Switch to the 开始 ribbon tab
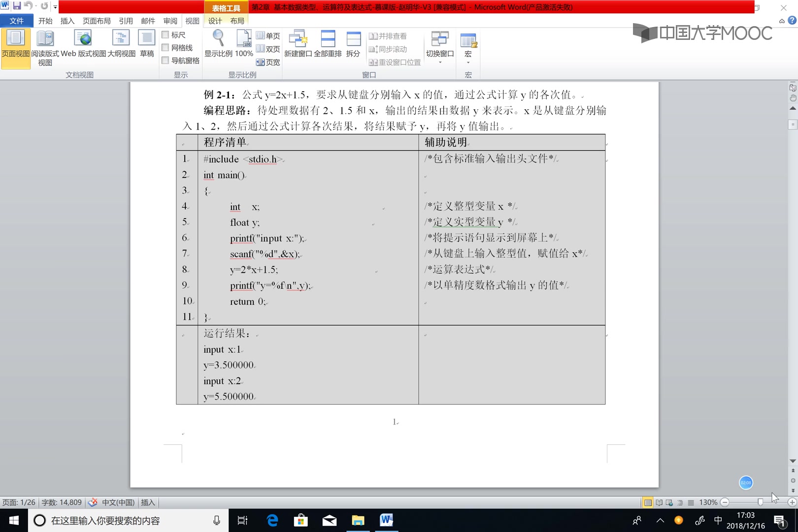Image resolution: width=798 pixels, height=532 pixels. [45, 21]
